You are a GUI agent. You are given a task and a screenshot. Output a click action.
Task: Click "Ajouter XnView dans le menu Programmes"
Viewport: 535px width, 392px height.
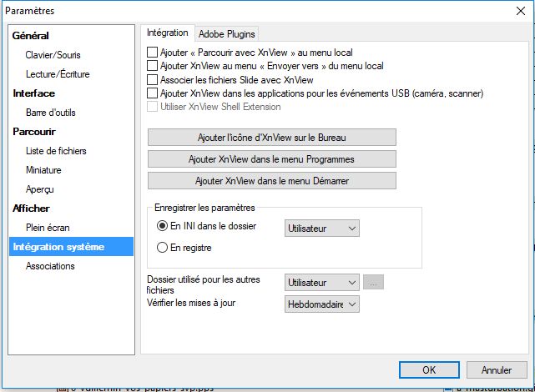[x=271, y=158]
